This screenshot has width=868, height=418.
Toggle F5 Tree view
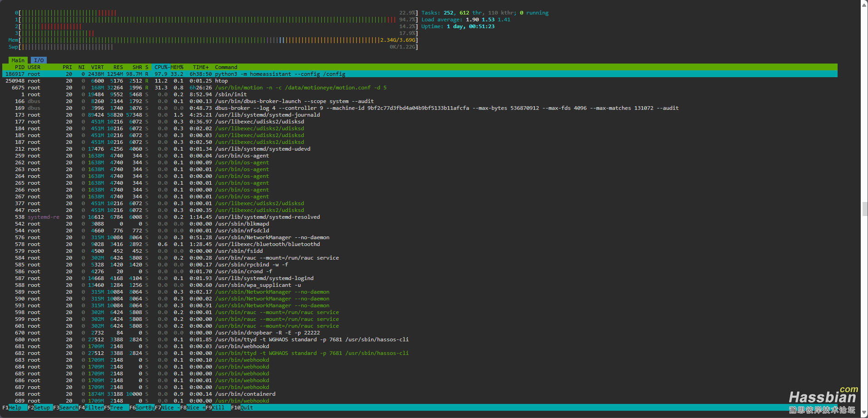point(117,408)
